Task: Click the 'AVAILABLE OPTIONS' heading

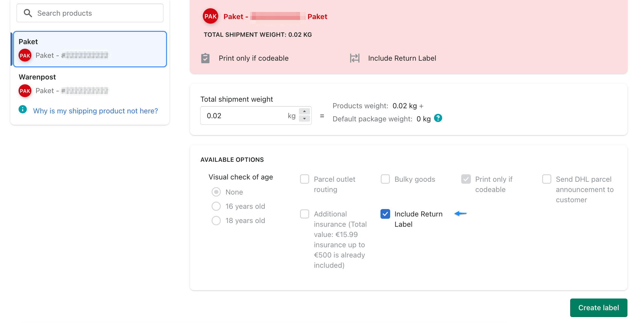Action: (x=232, y=160)
